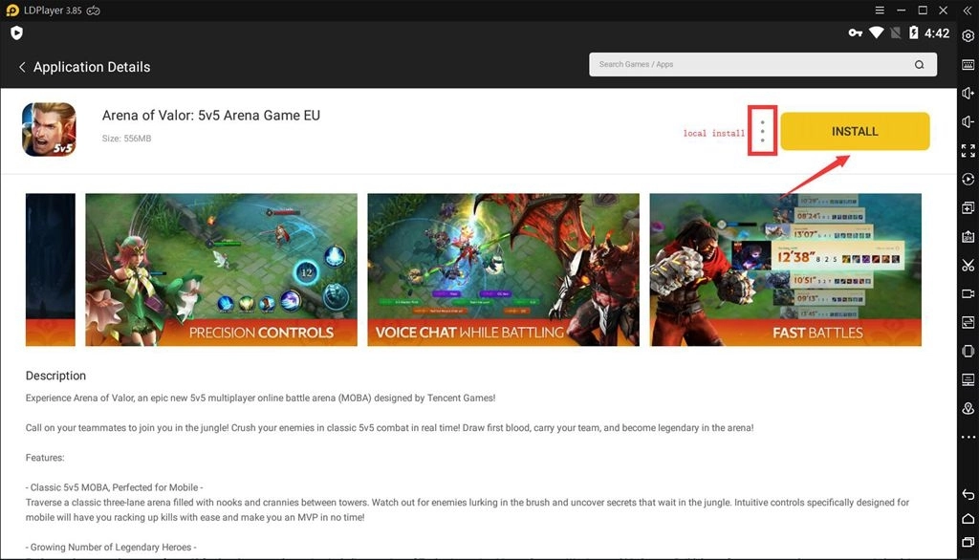Open recent apps button in sidebar
The height and width of the screenshot is (560, 979).
pyautogui.click(x=968, y=543)
